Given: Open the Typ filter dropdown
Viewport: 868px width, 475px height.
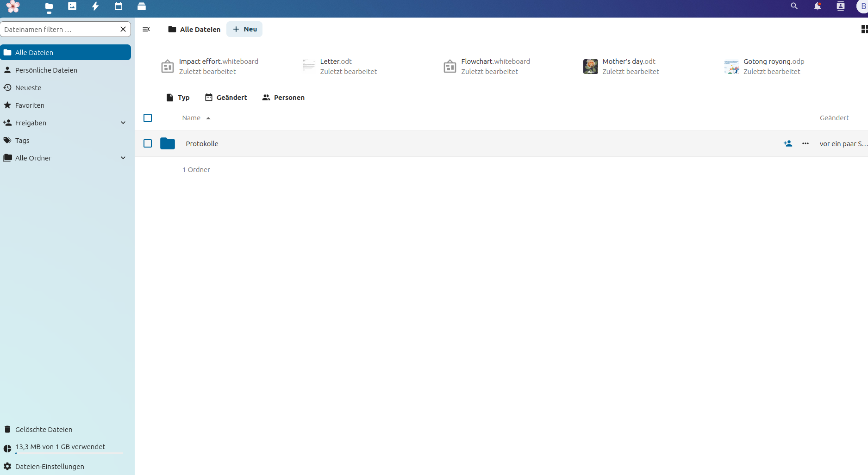Looking at the screenshot, I should (x=178, y=98).
